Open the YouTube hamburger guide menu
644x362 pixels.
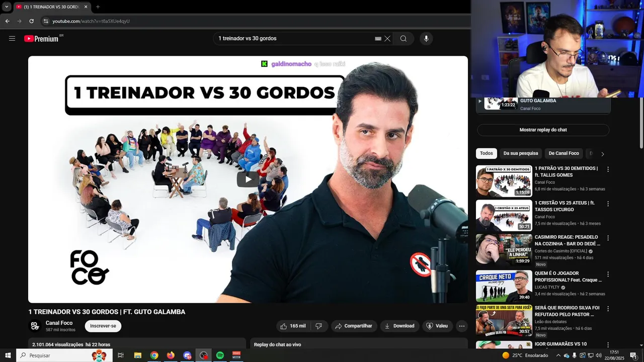tap(12, 39)
